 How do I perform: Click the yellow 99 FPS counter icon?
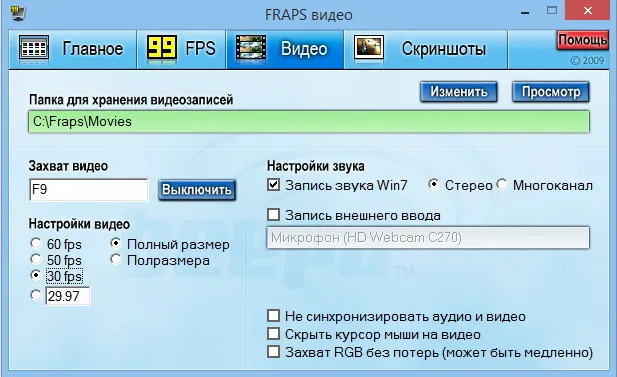pos(161,48)
